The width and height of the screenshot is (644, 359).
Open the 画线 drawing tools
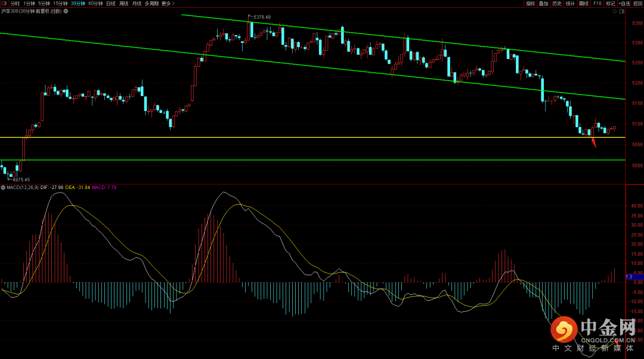583,4
